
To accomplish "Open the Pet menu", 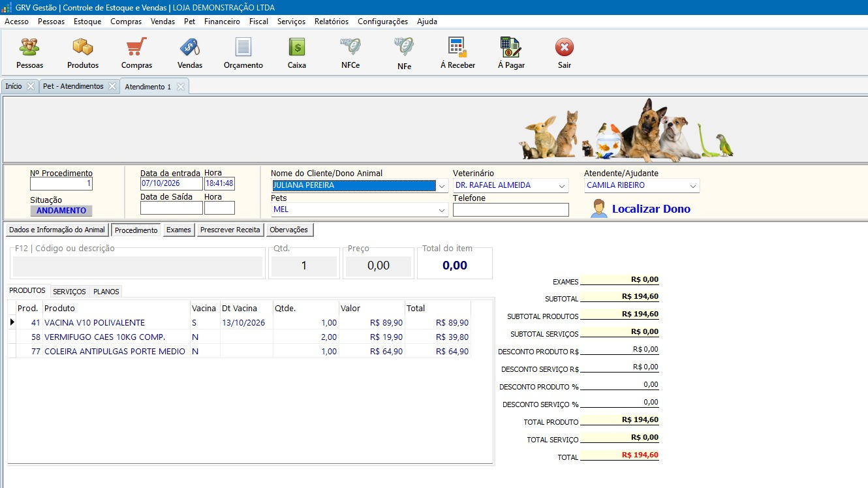I will pyautogui.click(x=189, y=22).
